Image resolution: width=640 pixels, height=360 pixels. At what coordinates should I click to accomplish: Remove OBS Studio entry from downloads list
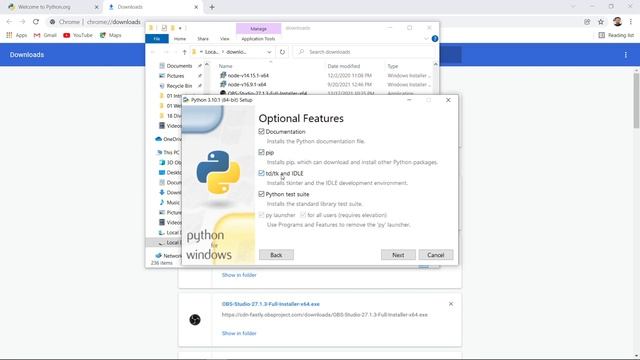[451, 304]
